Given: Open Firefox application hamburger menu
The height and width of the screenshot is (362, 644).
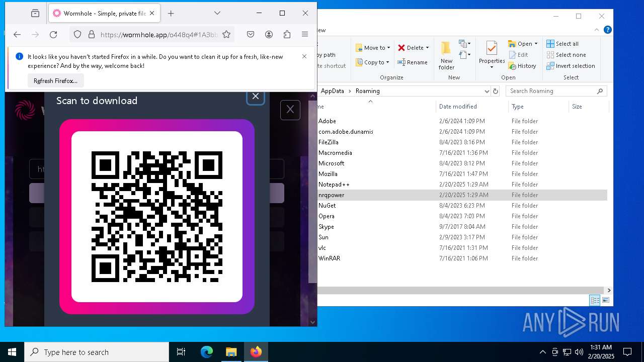Looking at the screenshot, I should pyautogui.click(x=305, y=34).
